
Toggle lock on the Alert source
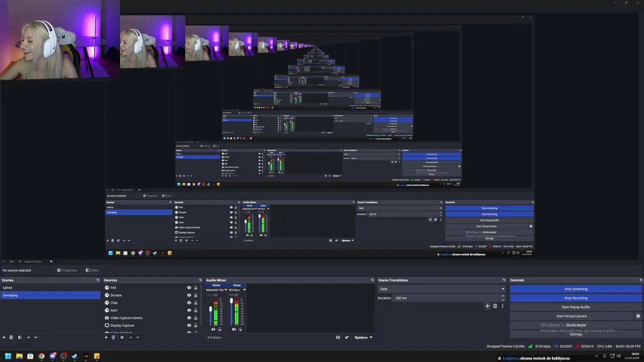196,310
